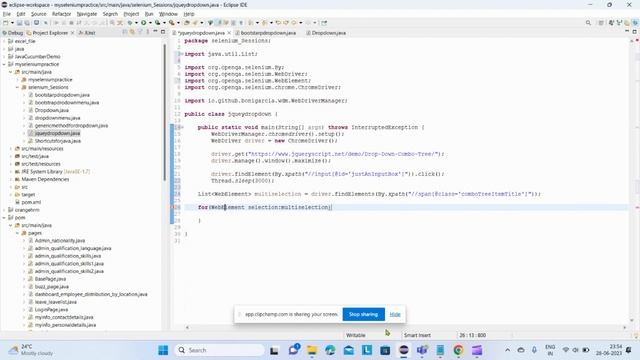
Task: Click the Coverage toolbar icon
Action: coord(157,23)
